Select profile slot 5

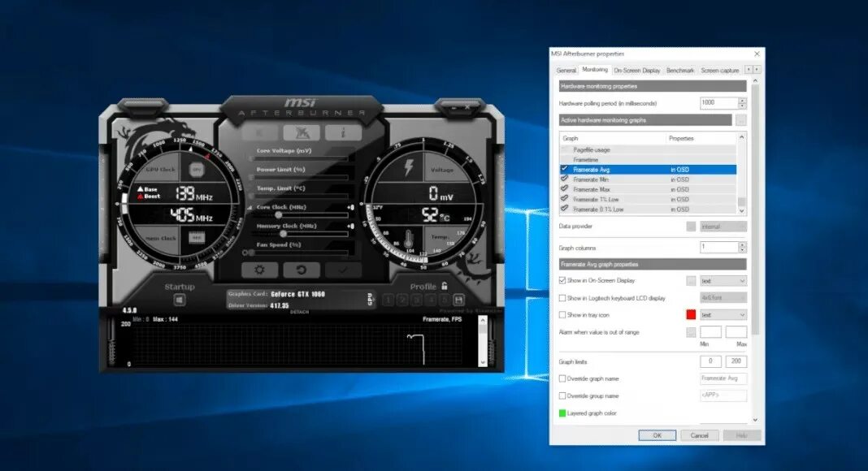click(444, 300)
